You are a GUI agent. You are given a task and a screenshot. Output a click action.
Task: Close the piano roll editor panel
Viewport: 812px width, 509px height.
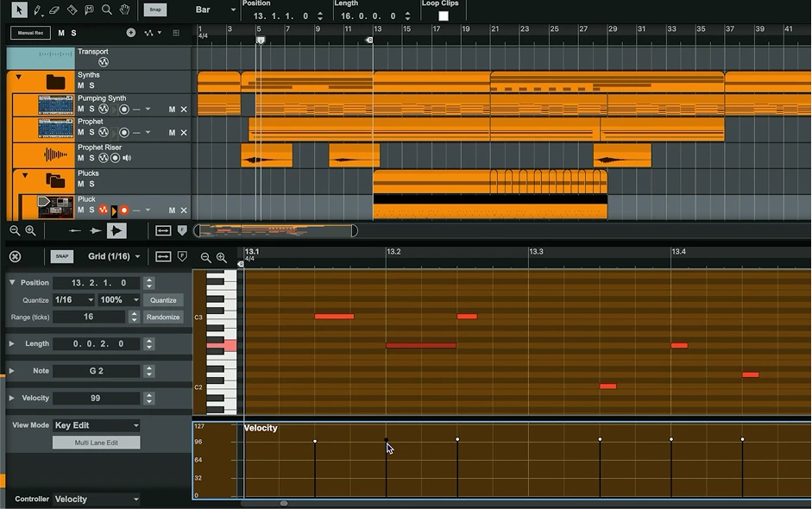tap(16, 256)
